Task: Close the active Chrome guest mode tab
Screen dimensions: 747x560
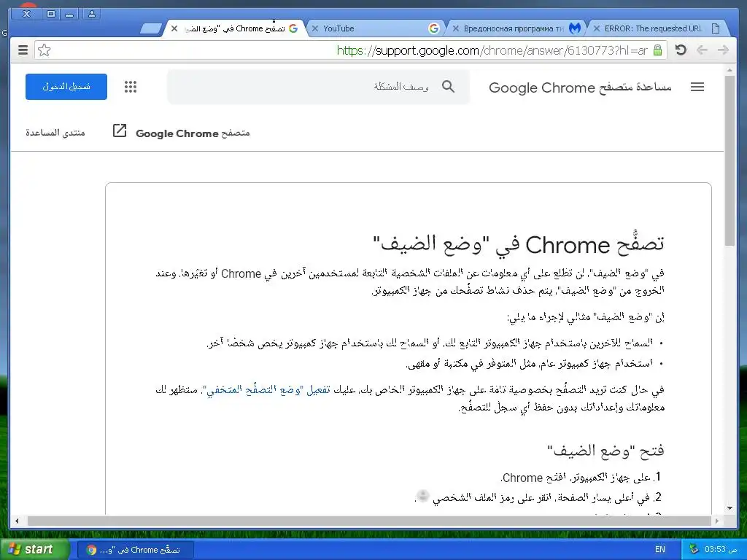Action: (174, 28)
